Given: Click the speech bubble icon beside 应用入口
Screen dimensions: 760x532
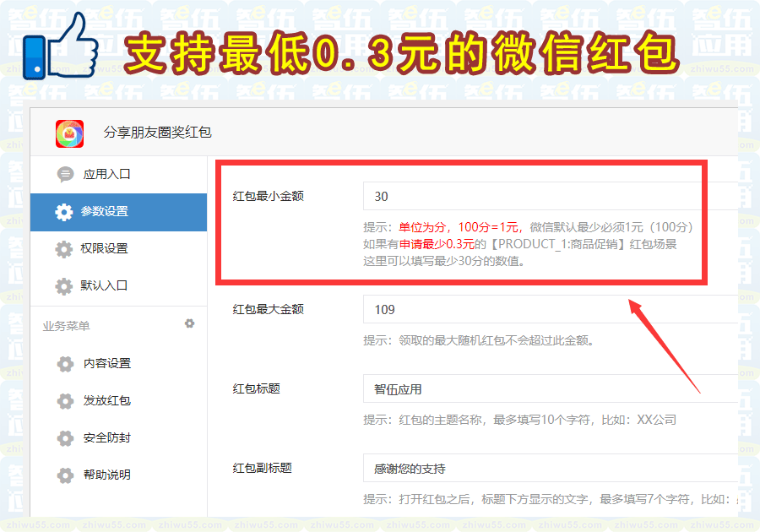Looking at the screenshot, I should click(x=65, y=174).
